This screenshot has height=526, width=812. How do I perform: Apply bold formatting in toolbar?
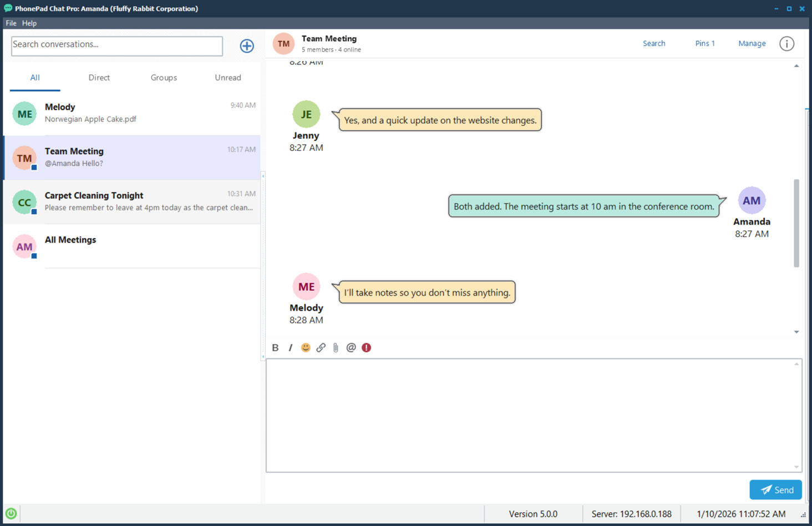tap(275, 347)
